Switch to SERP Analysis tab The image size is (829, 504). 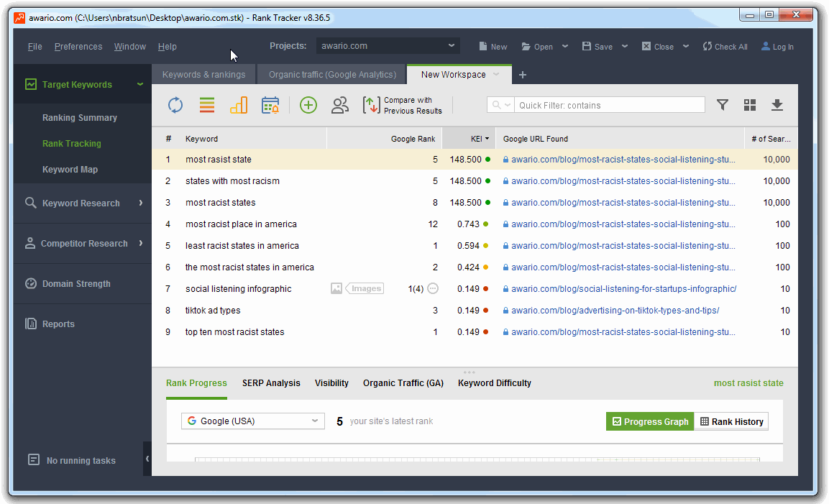click(271, 383)
